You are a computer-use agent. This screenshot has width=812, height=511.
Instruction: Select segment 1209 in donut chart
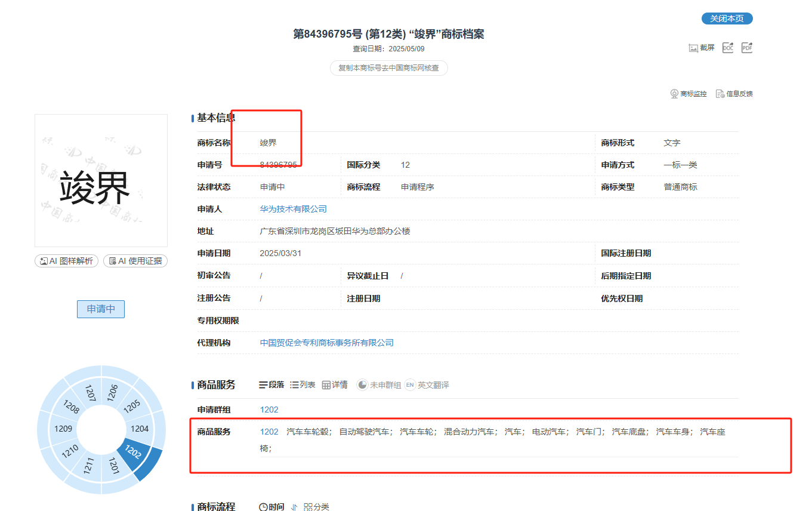click(x=63, y=429)
